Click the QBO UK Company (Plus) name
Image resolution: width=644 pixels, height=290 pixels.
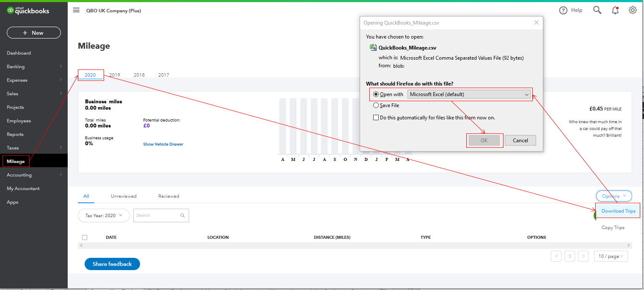tap(113, 11)
